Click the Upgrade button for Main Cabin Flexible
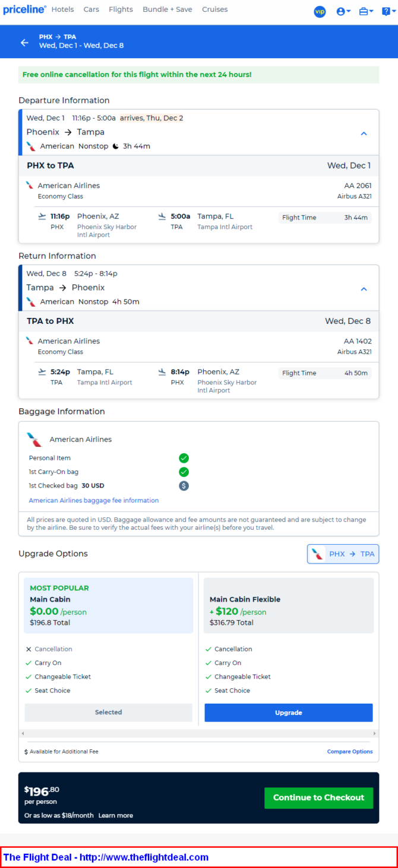The width and height of the screenshot is (398, 868). tap(289, 713)
